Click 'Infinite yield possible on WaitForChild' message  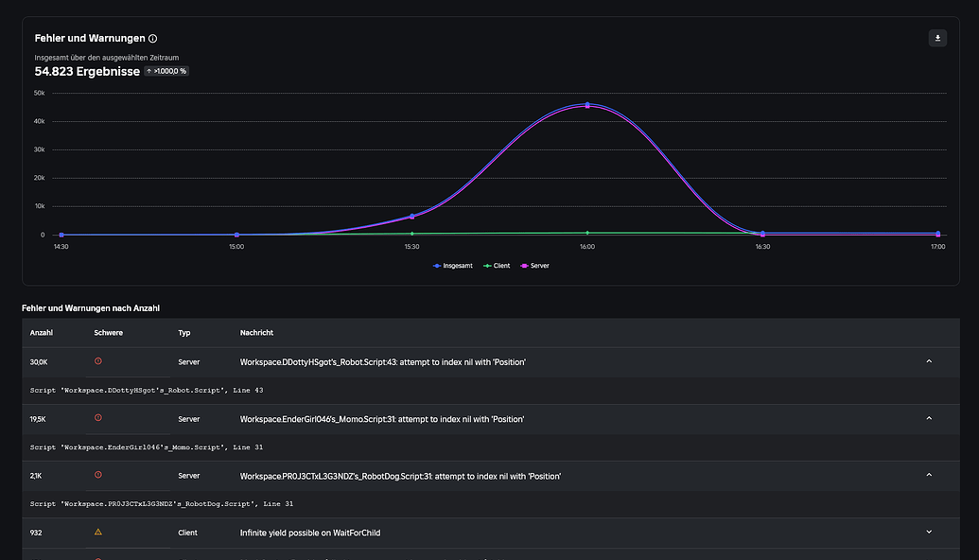tap(310, 534)
